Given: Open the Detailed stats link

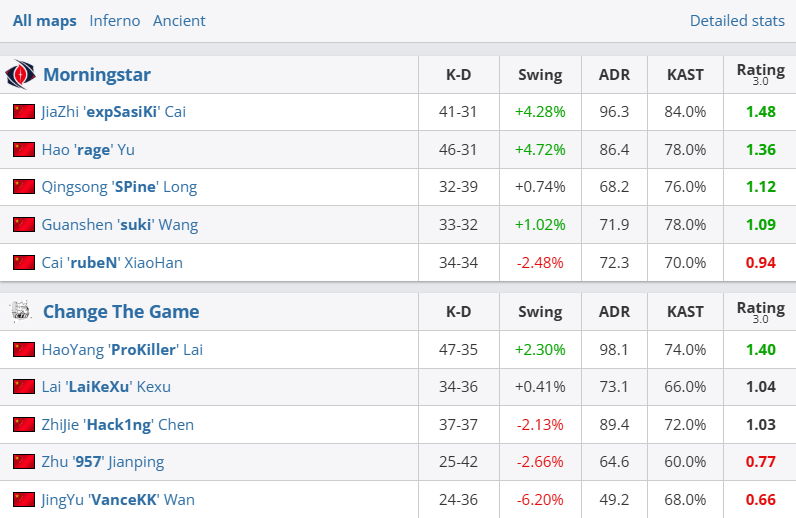Looking at the screenshot, I should pyautogui.click(x=737, y=20).
